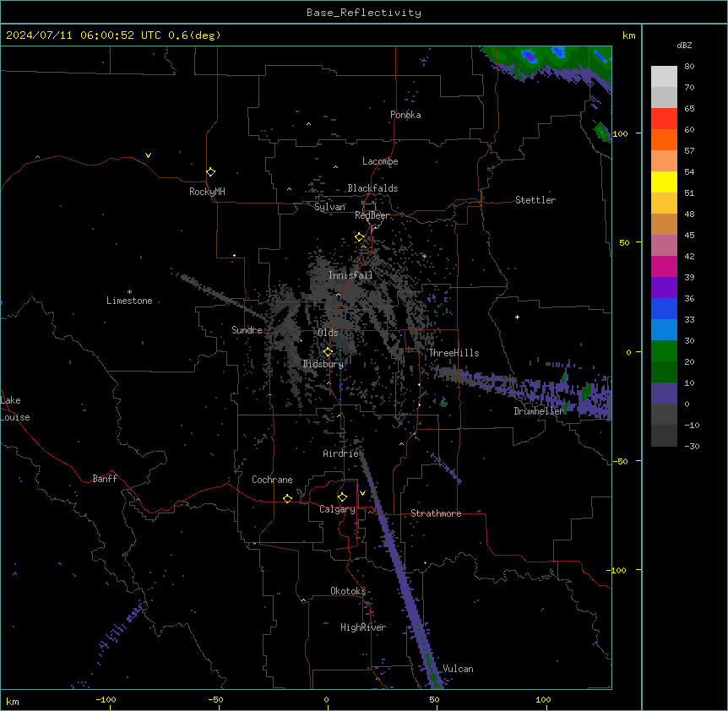
Task: Click the Okotoks town label
Action: point(348,591)
